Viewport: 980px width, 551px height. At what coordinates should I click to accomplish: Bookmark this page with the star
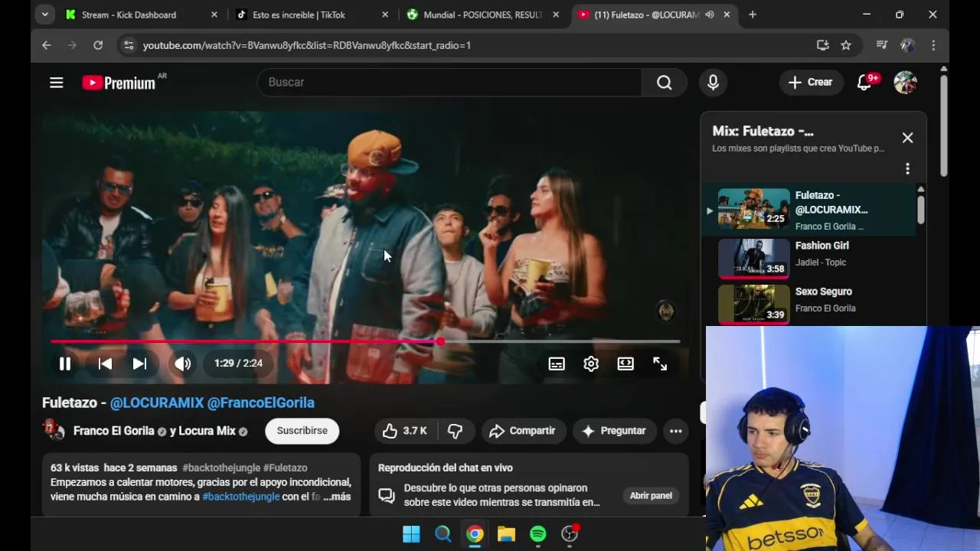pyautogui.click(x=846, y=45)
